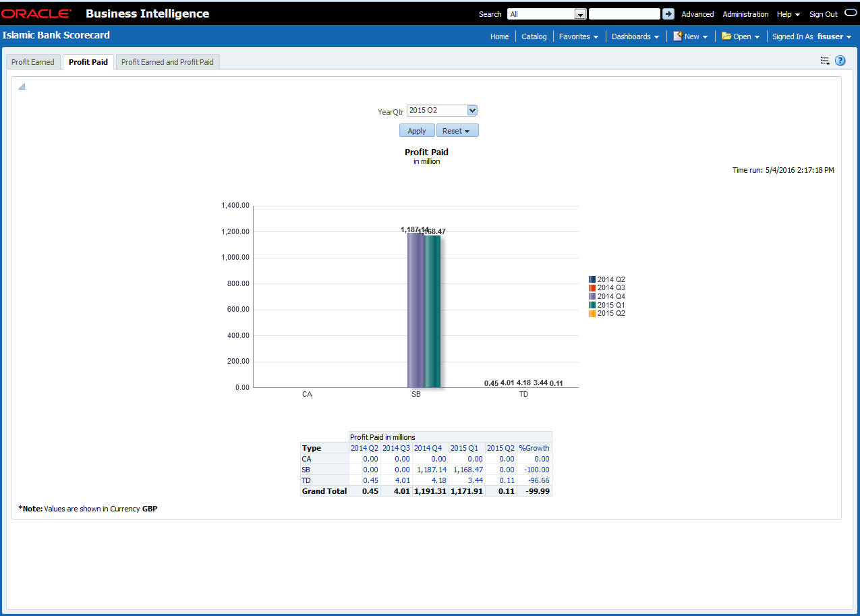Click the Time run timestamp text
Screen dimensions: 860x616
click(783, 170)
